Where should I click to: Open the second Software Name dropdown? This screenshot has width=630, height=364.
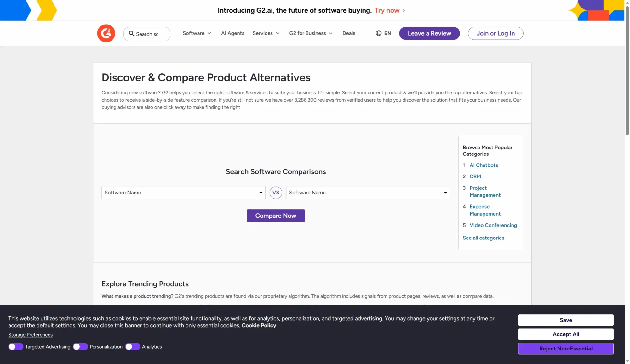pos(368,193)
